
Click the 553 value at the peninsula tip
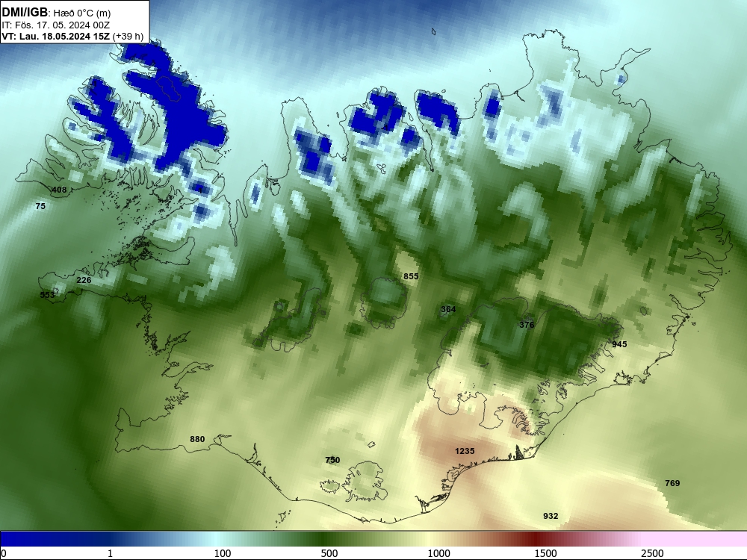(47, 295)
